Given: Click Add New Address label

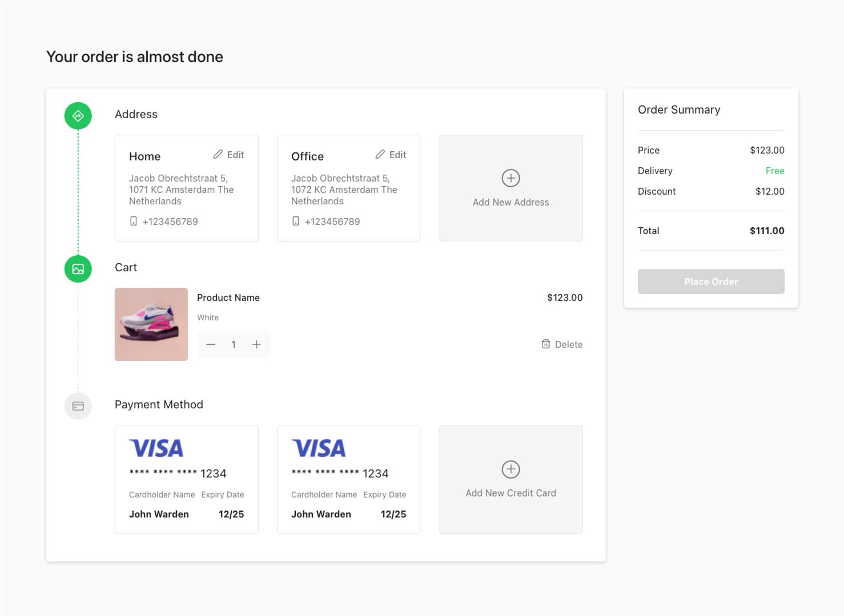Looking at the screenshot, I should point(511,202).
